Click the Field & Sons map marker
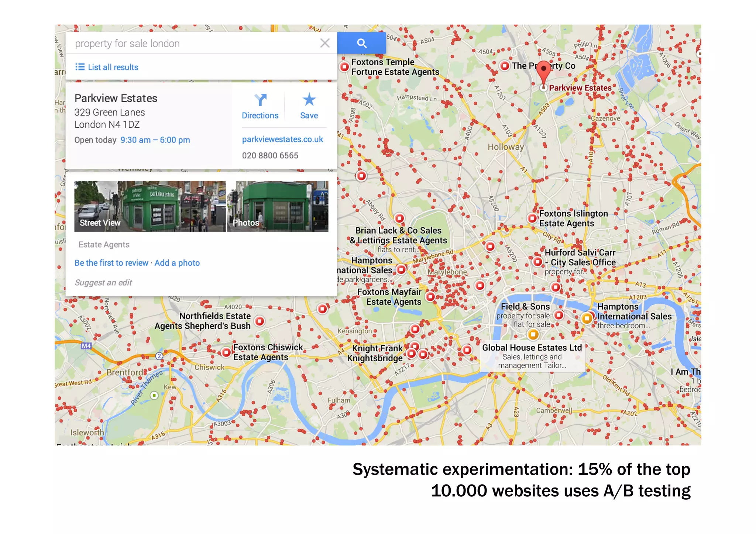Screen dimensions: 756x534 tap(559, 315)
